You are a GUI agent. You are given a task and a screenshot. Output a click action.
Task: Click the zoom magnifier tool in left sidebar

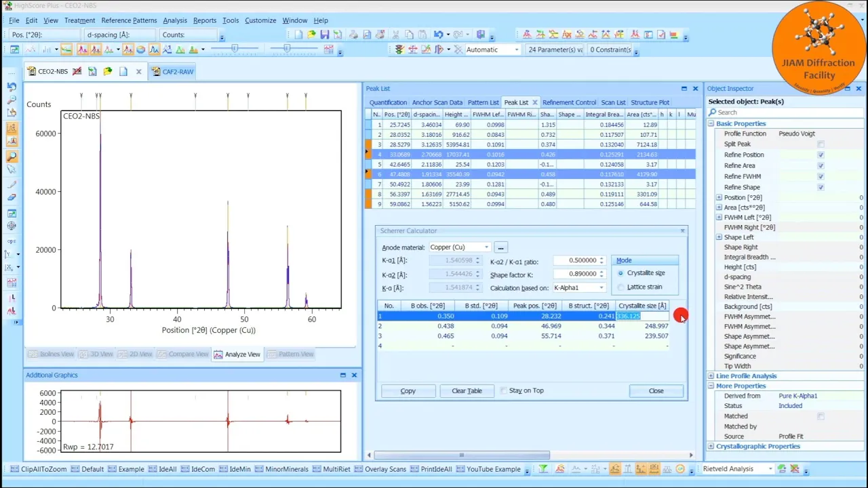(x=12, y=156)
